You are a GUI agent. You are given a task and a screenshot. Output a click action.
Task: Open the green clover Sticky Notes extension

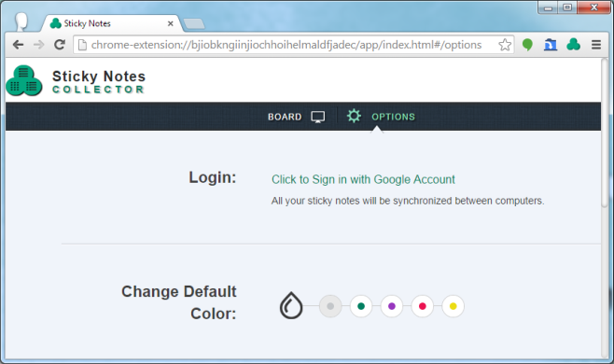click(x=573, y=44)
